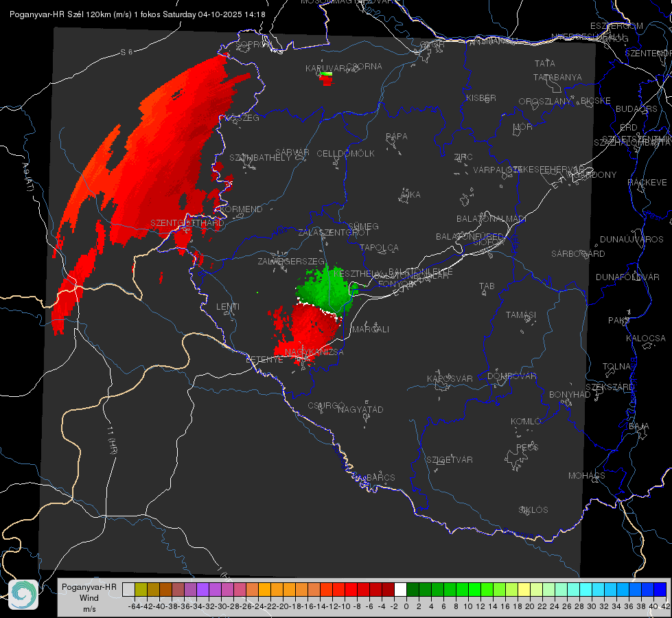Click the KALOCSA city label
672x618 pixels.
click(646, 339)
